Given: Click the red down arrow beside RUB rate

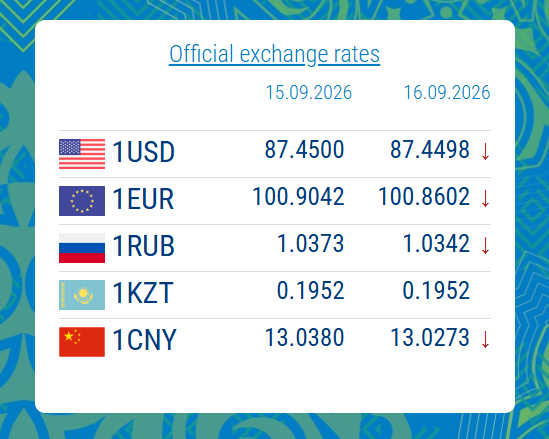Looking at the screenshot, I should click(x=485, y=245).
